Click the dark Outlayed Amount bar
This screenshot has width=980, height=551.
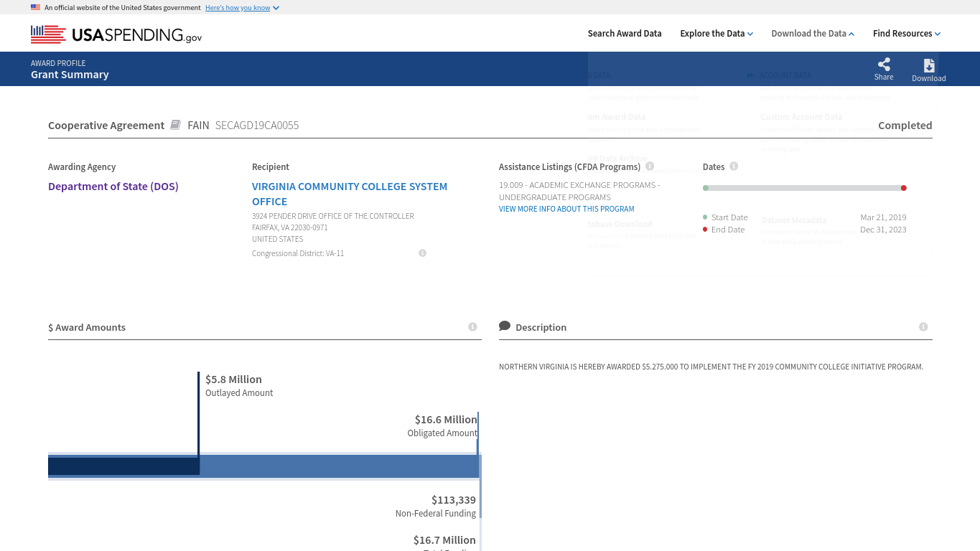point(123,466)
